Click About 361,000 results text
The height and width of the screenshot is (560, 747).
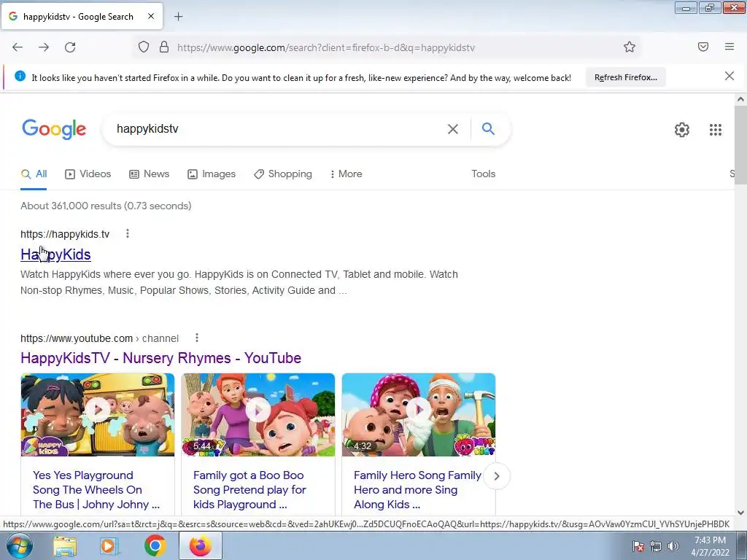106,206
